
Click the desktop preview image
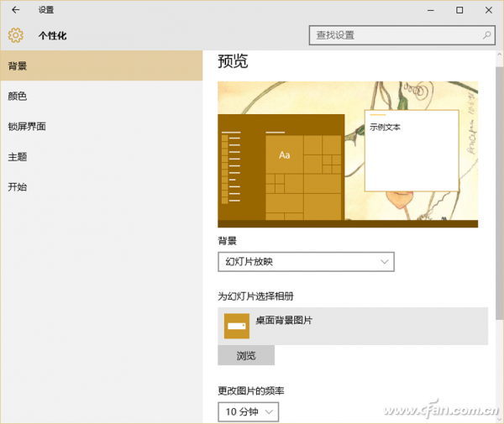[x=348, y=154]
